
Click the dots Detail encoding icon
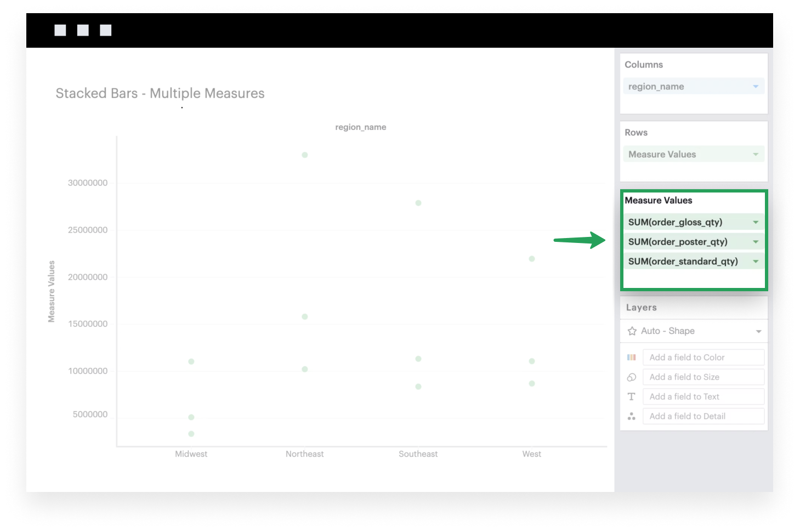[x=631, y=416]
